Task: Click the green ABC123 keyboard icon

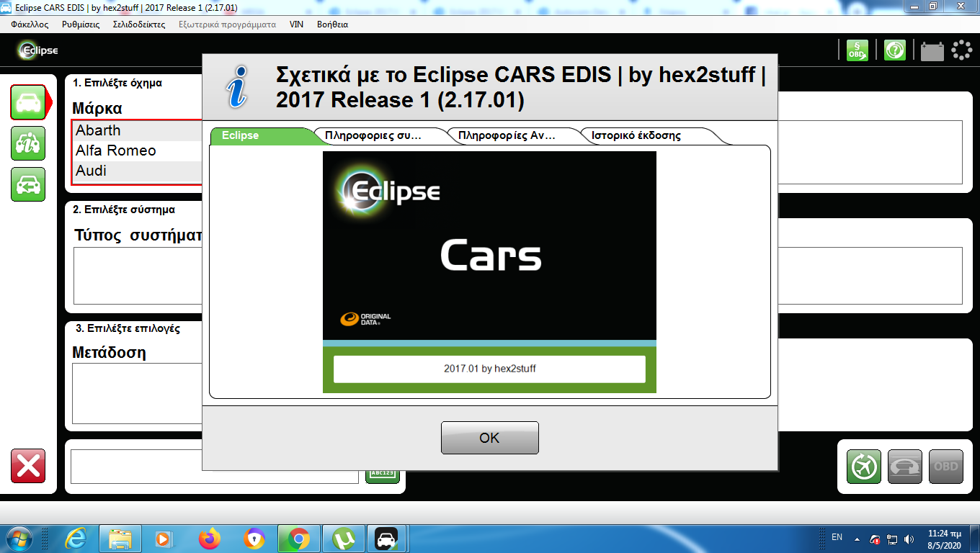Action: click(x=383, y=474)
